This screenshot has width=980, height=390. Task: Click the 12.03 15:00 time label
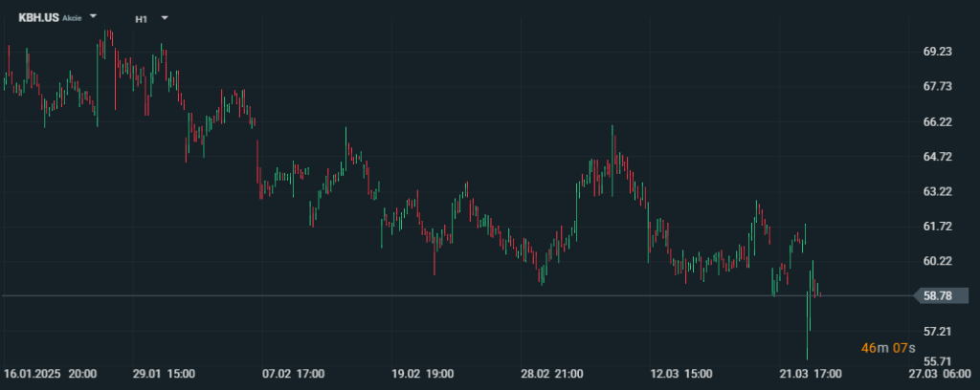(680, 374)
